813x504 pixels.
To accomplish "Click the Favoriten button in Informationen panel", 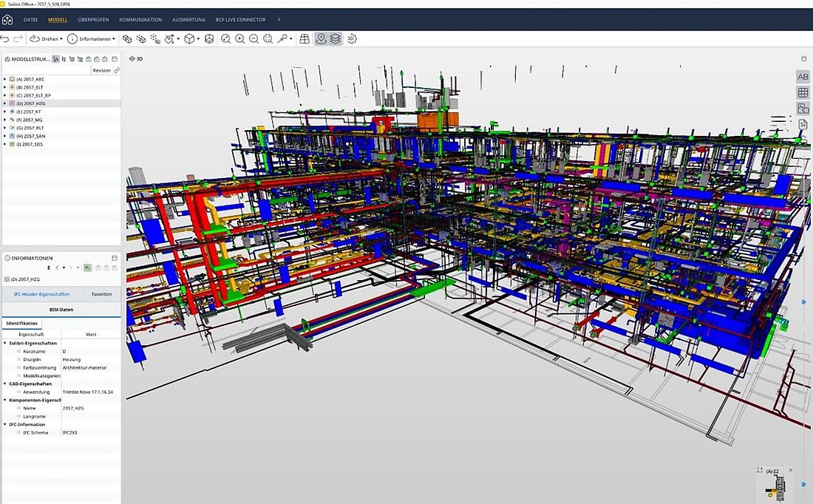I will click(102, 293).
